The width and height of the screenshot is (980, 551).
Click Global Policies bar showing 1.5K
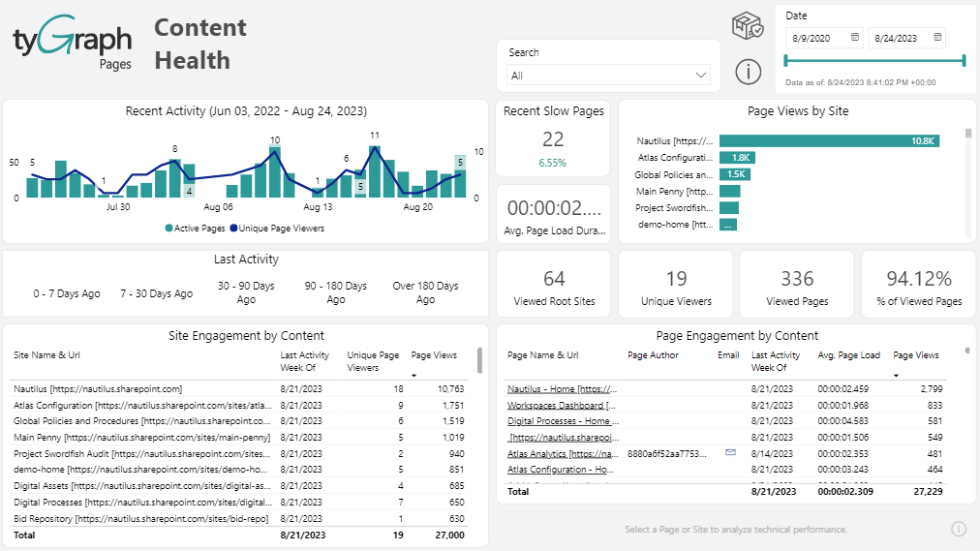[735, 174]
